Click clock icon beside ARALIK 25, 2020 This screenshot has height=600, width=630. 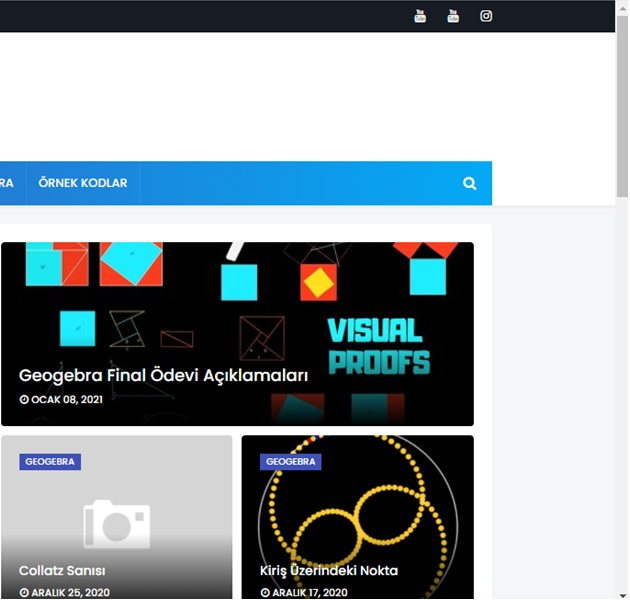(24, 593)
